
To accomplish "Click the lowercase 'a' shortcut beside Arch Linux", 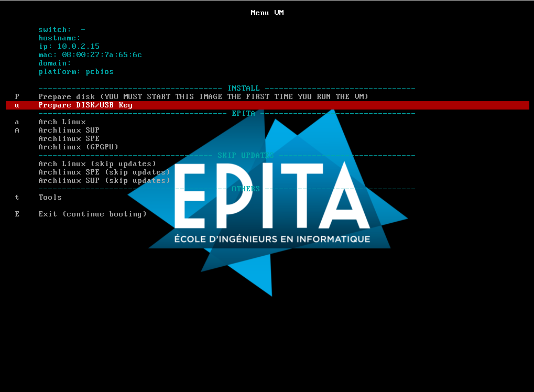I will [x=17, y=122].
